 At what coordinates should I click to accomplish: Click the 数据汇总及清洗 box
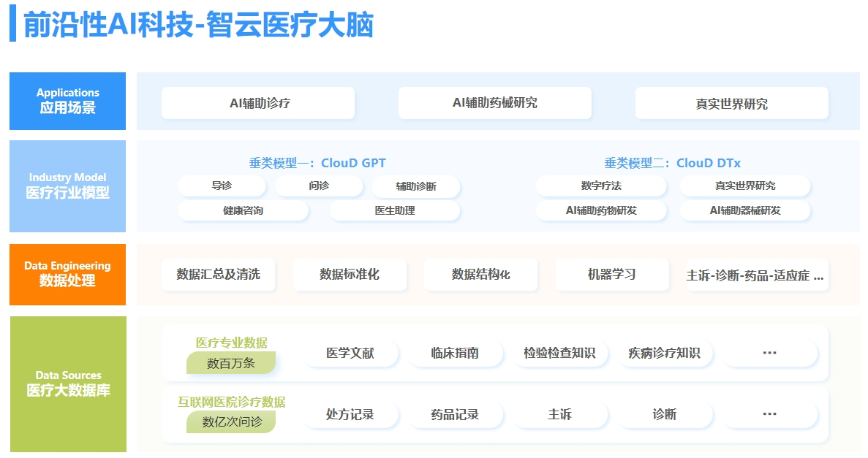pos(218,275)
